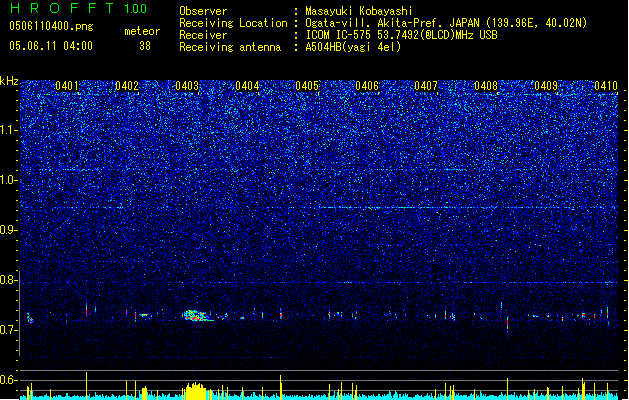Image resolution: width=629 pixels, height=400 pixels.
Task: Click the wide yellow intensity peak below 0403
Action: click(x=195, y=391)
